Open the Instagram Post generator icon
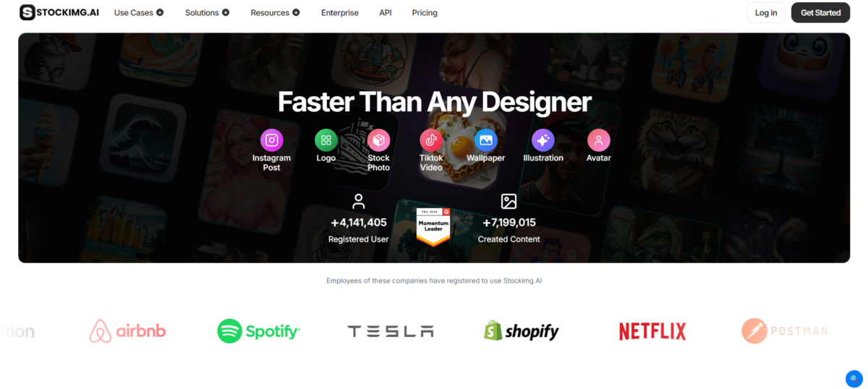This screenshot has width=868, height=389. click(x=271, y=140)
